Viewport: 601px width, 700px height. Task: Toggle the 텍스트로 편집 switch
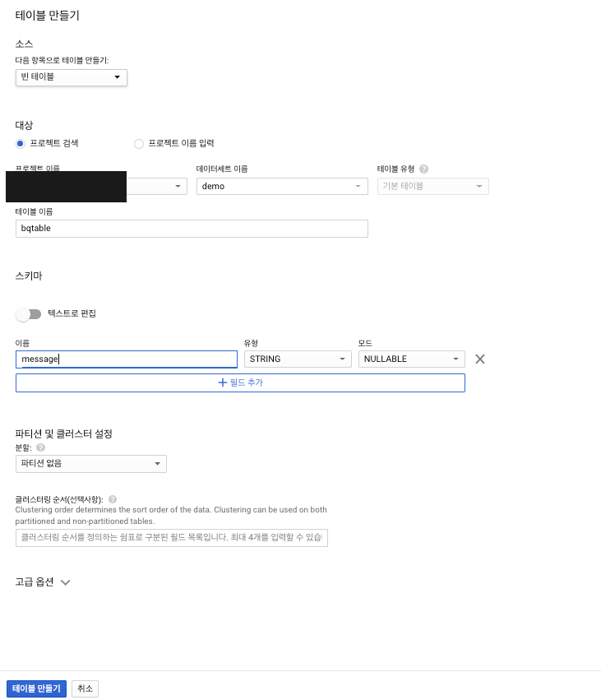pos(29,314)
